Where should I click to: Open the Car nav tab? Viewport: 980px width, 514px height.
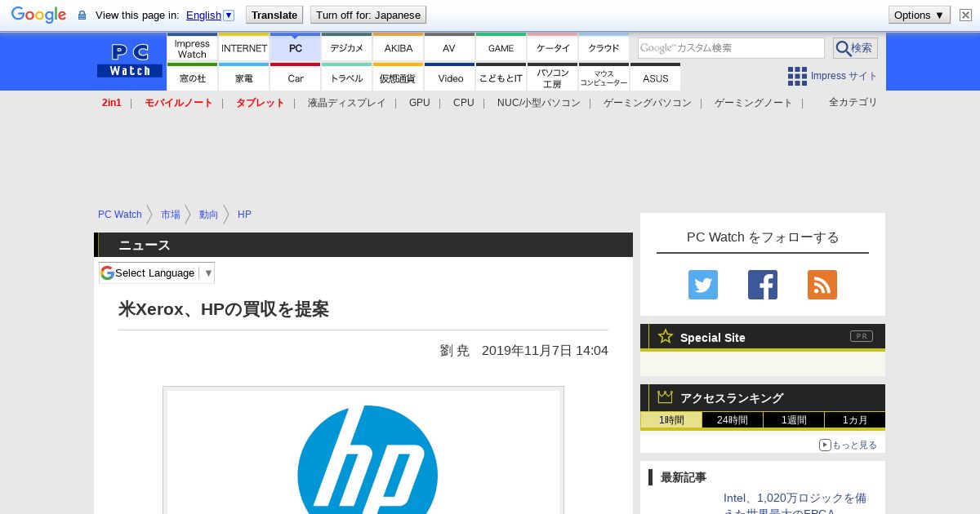296,78
